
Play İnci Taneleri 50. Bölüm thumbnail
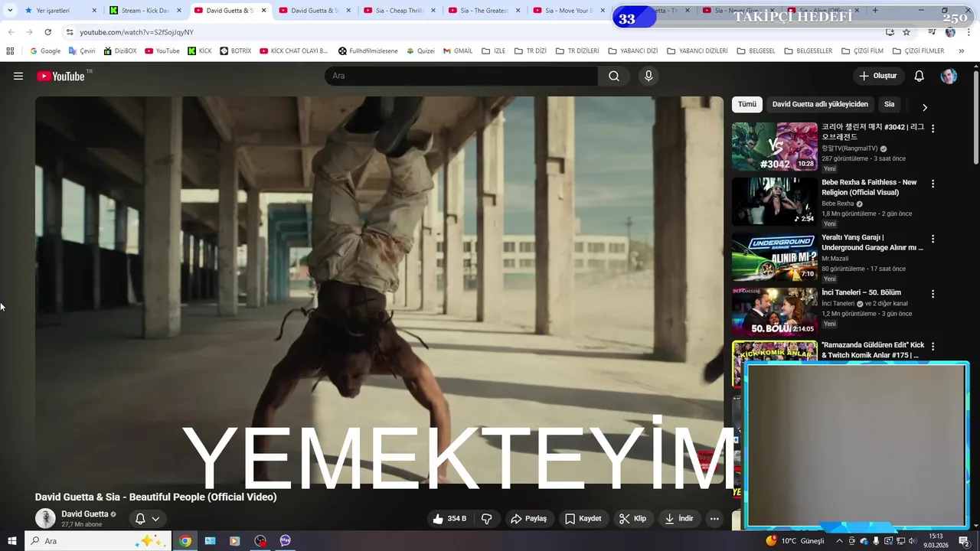pos(774,311)
